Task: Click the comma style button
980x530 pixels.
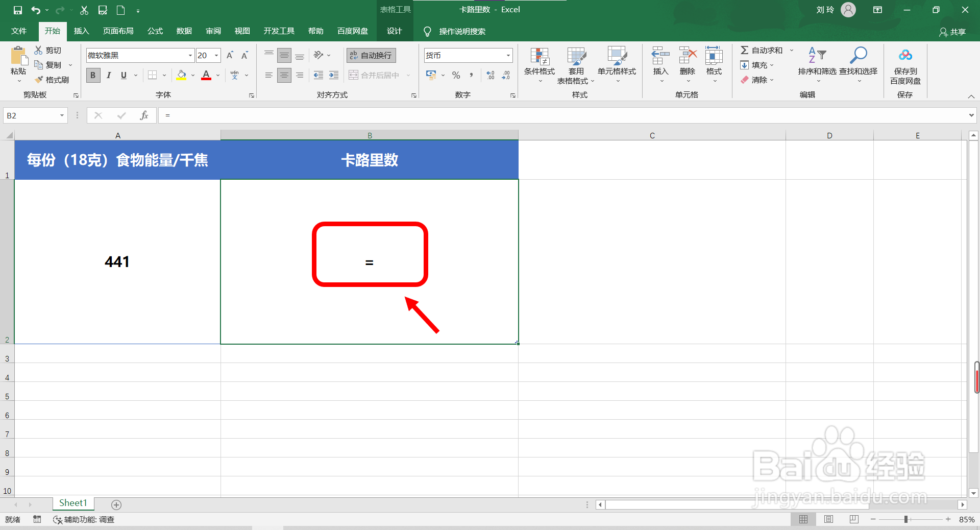Action: [471, 75]
